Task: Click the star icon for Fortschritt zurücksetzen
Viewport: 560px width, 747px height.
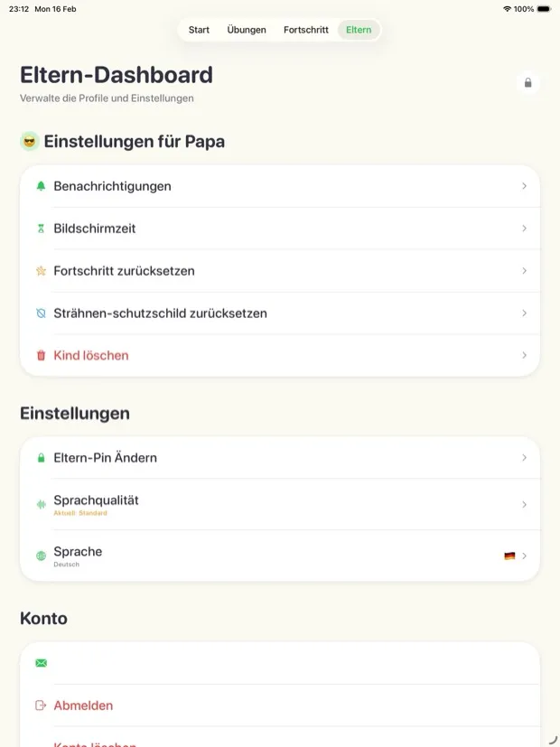Action: pos(41,271)
